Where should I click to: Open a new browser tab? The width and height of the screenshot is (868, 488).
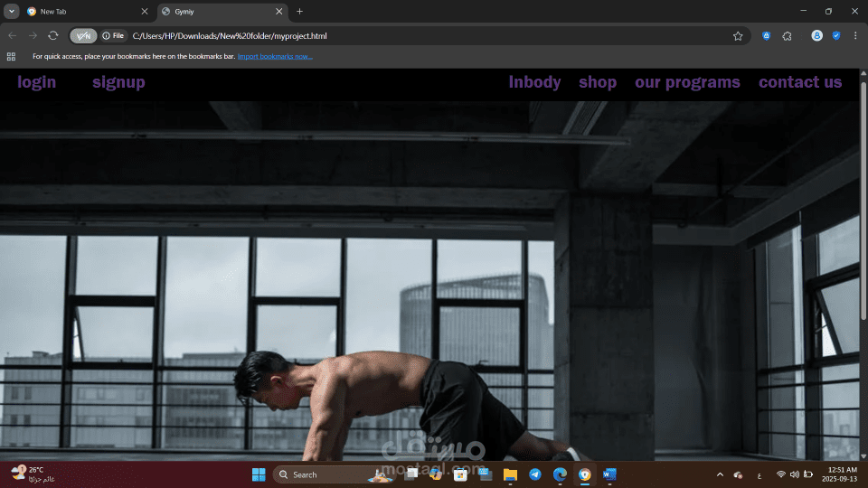coord(299,12)
